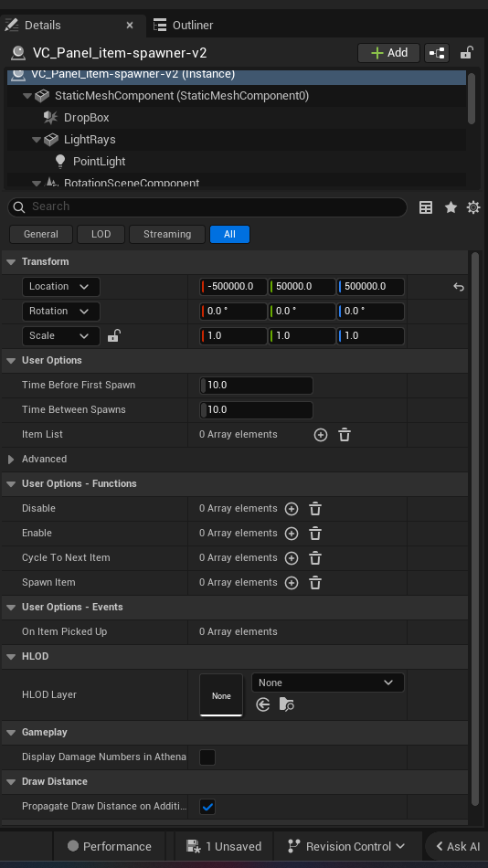488x868 pixels.
Task: Add element to Cycle To Next Item
Action: tap(292, 558)
